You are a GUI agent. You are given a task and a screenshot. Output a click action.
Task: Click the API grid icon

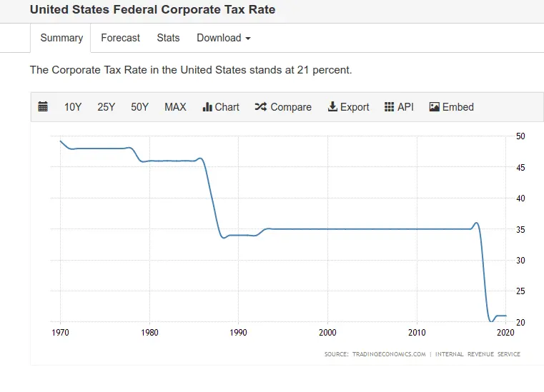pyautogui.click(x=390, y=107)
